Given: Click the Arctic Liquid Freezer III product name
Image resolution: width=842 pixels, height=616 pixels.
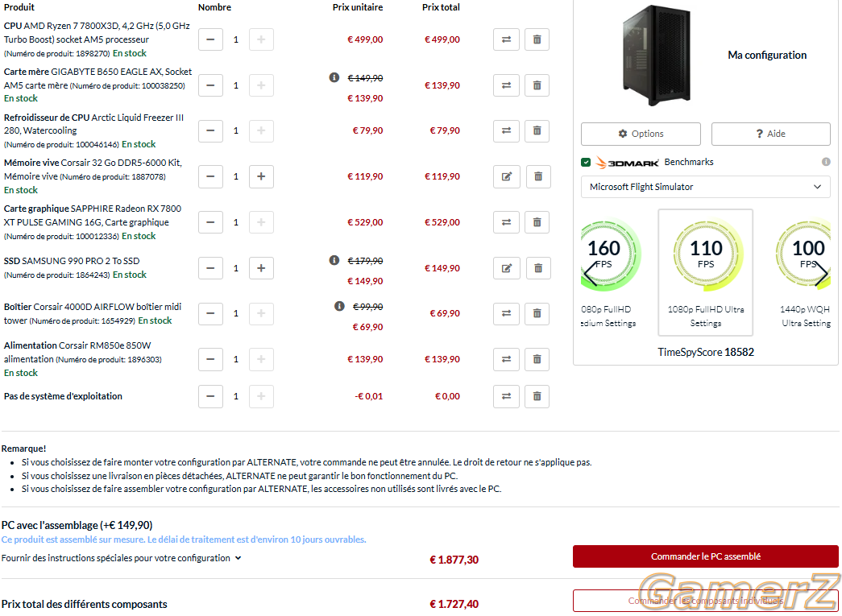Looking at the screenshot, I should 93,124.
